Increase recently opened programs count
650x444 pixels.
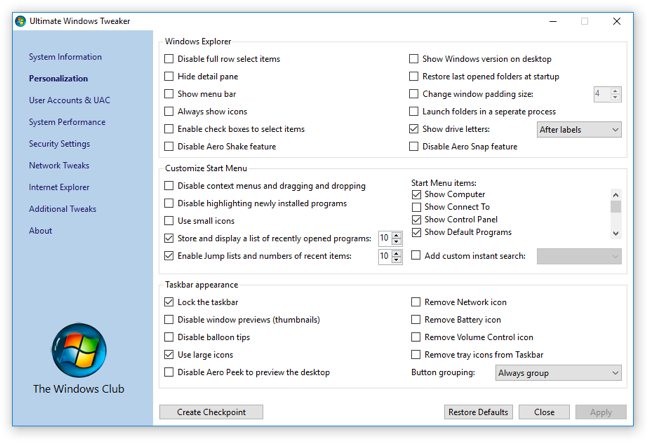[397, 235]
